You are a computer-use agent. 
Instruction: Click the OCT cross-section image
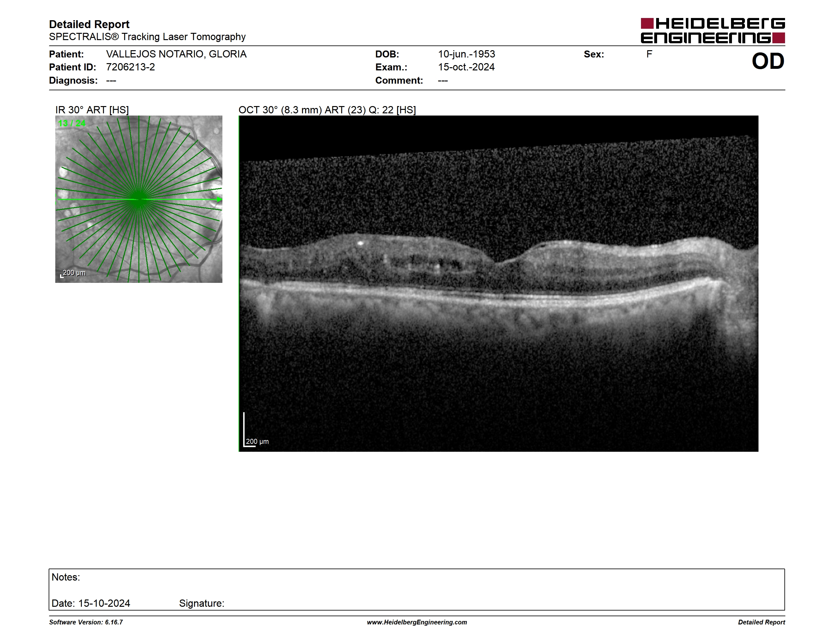point(498,283)
